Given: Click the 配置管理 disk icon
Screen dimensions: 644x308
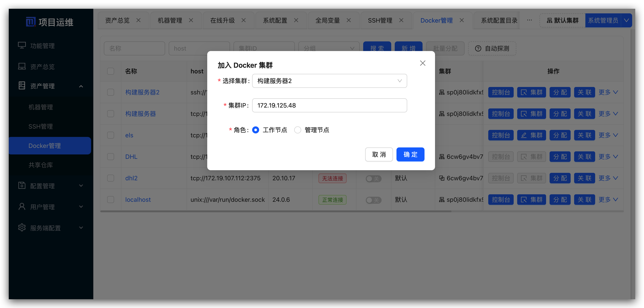Looking at the screenshot, I should (22, 186).
